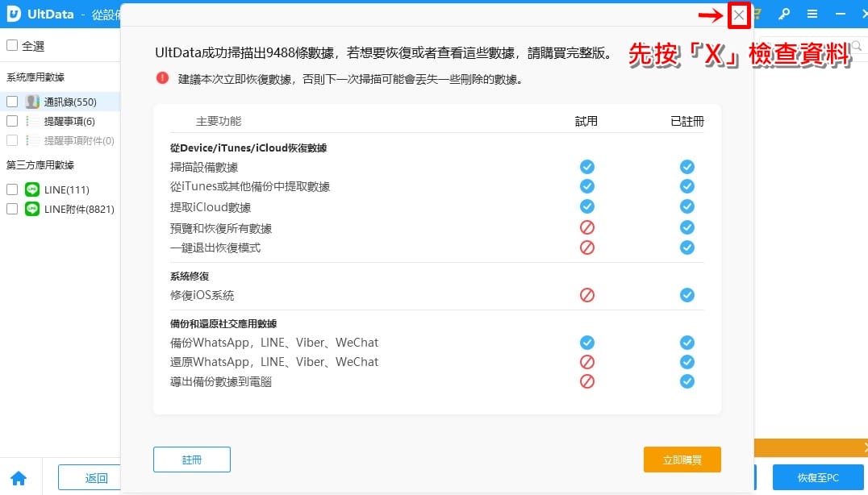Click the 預覽和恢復所有數據 feature text
868x495 pixels.
[x=221, y=228]
